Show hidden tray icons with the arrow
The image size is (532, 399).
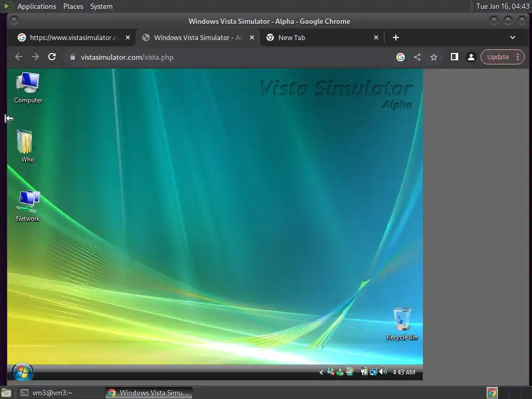pos(321,373)
